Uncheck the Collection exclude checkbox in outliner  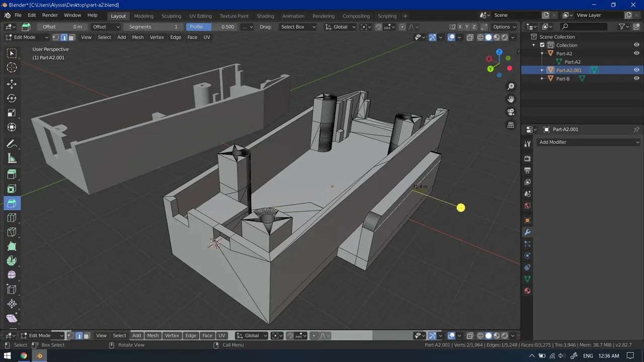542,45
